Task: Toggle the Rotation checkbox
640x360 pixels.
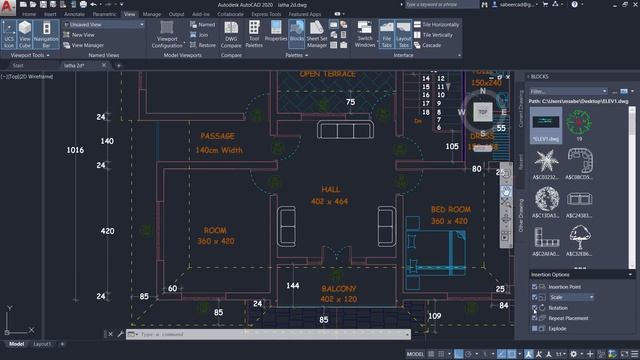Action: click(x=534, y=308)
